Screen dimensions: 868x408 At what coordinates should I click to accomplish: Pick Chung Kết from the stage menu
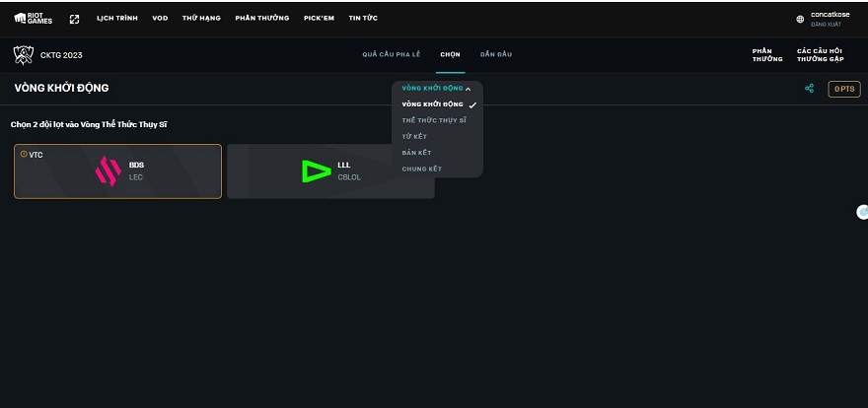(421, 169)
